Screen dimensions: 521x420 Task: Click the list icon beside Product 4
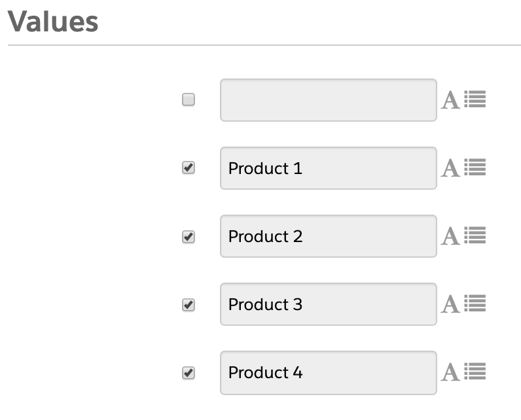click(x=475, y=372)
